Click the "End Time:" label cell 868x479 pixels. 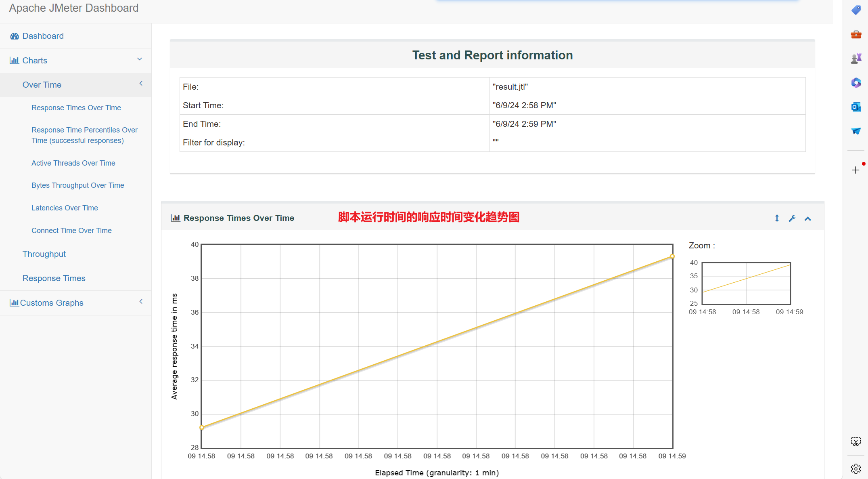(335, 124)
